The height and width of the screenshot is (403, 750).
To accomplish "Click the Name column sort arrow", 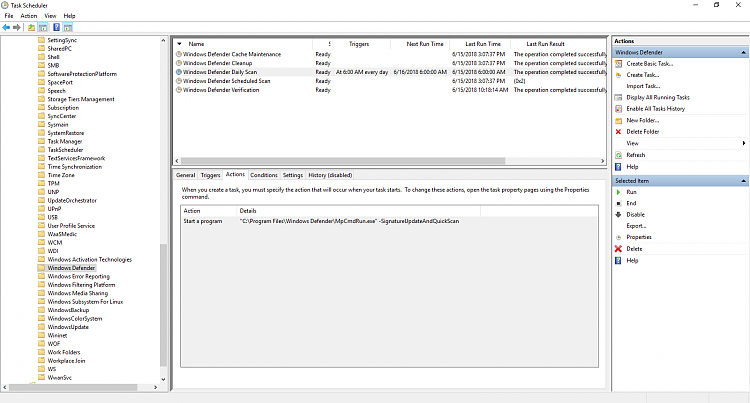I will coord(179,44).
